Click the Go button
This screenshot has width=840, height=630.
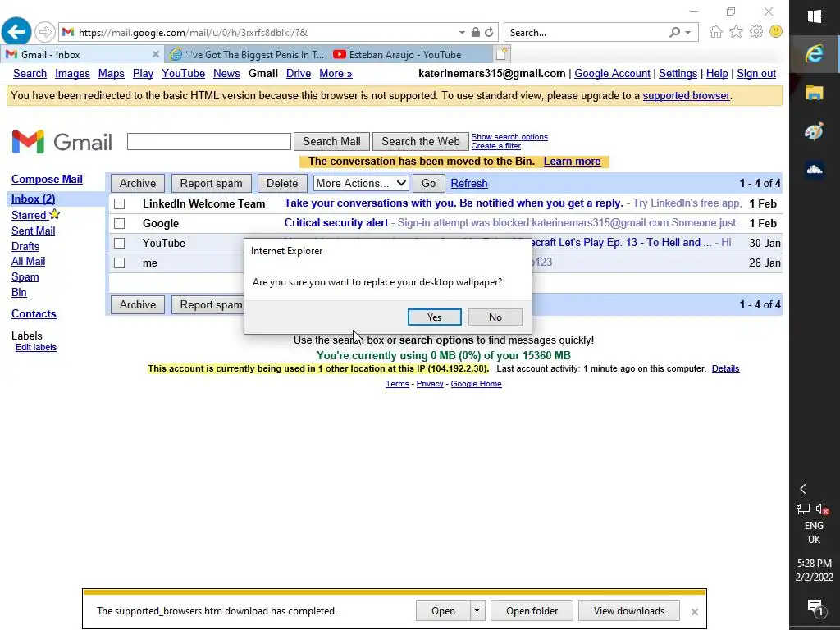click(x=428, y=183)
